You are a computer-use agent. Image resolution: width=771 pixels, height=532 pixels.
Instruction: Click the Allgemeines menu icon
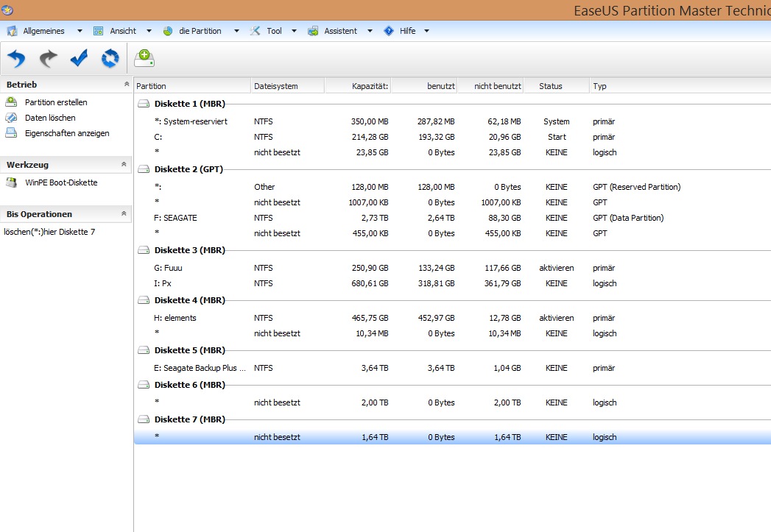(x=12, y=31)
